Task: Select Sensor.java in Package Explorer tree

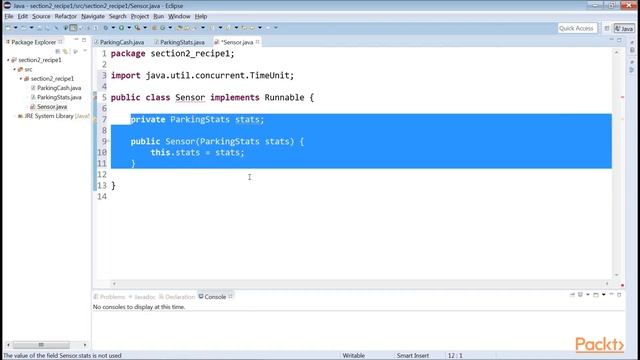Action: click(x=52, y=107)
